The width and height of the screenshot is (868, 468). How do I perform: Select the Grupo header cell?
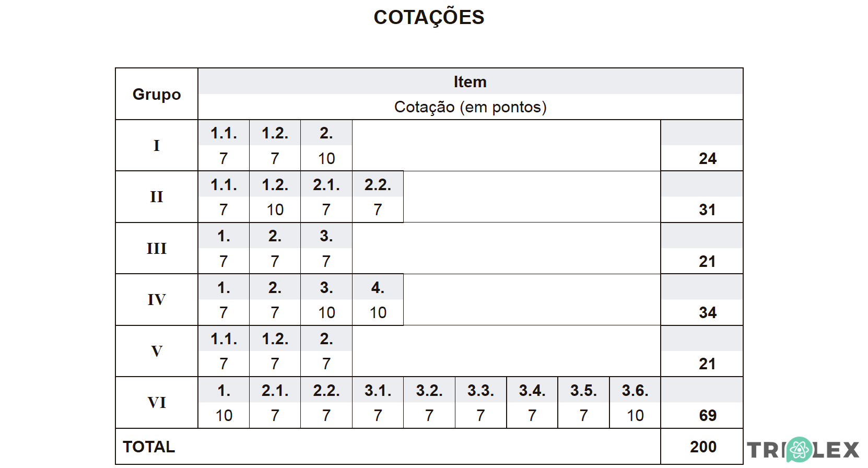point(157,94)
